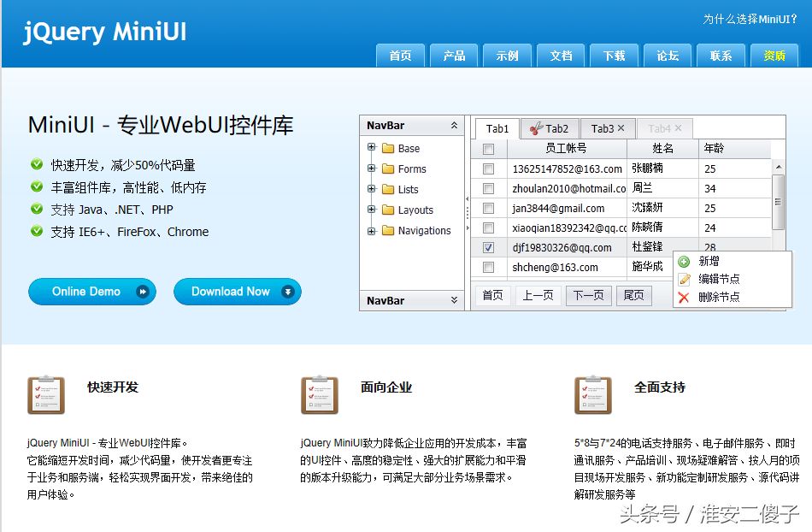Choose 新增 from the context menu
Viewport: 812px width, 532px height.
click(x=733, y=262)
